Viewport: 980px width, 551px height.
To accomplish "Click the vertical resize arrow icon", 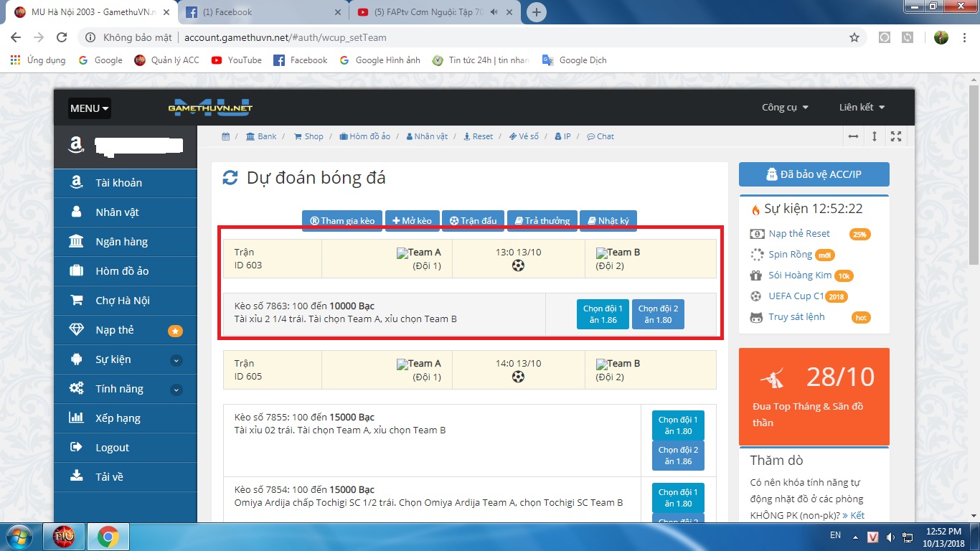I will point(874,136).
